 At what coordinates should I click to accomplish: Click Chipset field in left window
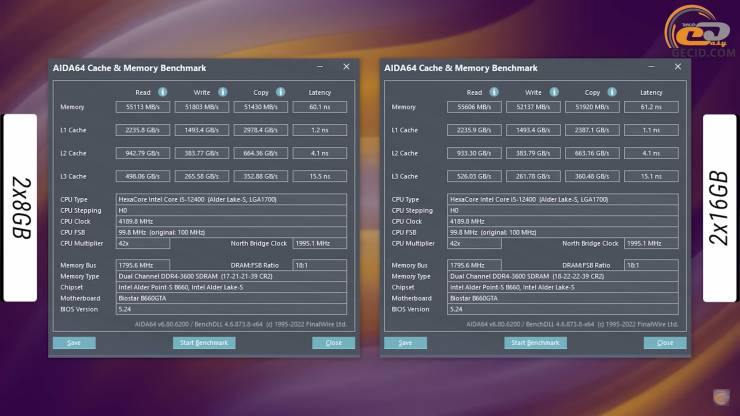pyautogui.click(x=231, y=287)
